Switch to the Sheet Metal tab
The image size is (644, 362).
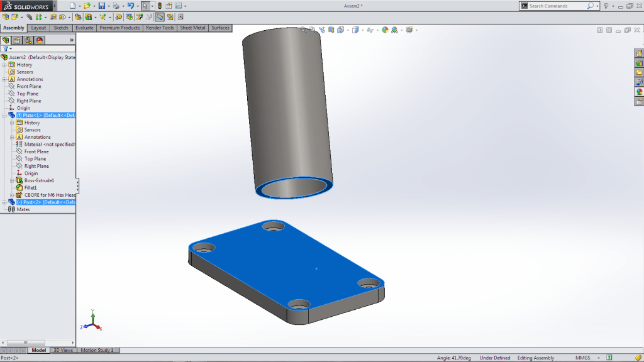click(x=192, y=28)
